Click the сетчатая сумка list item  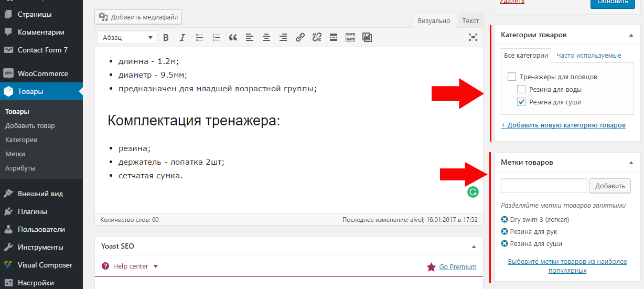coord(151,176)
